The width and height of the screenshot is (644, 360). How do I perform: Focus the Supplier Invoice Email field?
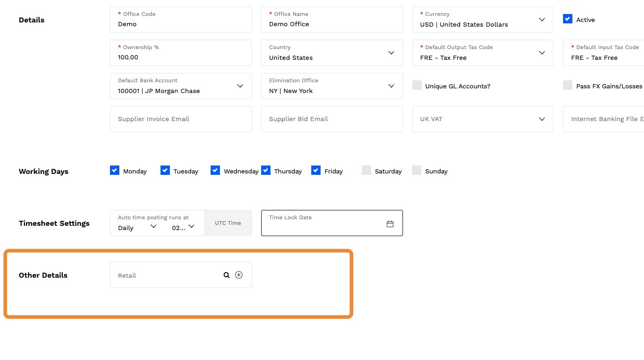(181, 119)
